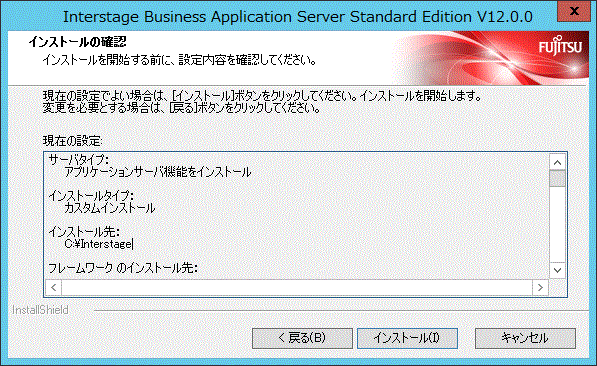Click the フレームワーク のインストール先: line
Image resolution: width=597 pixels, height=366 pixels.
(x=123, y=268)
